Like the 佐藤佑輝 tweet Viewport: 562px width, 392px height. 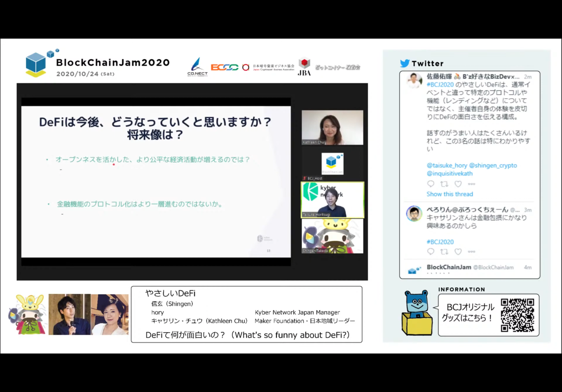click(458, 184)
